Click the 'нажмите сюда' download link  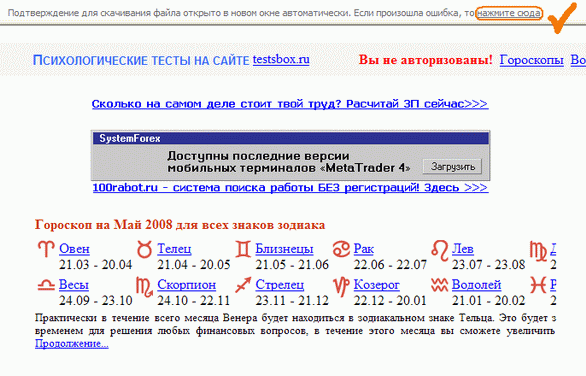pyautogui.click(x=509, y=13)
